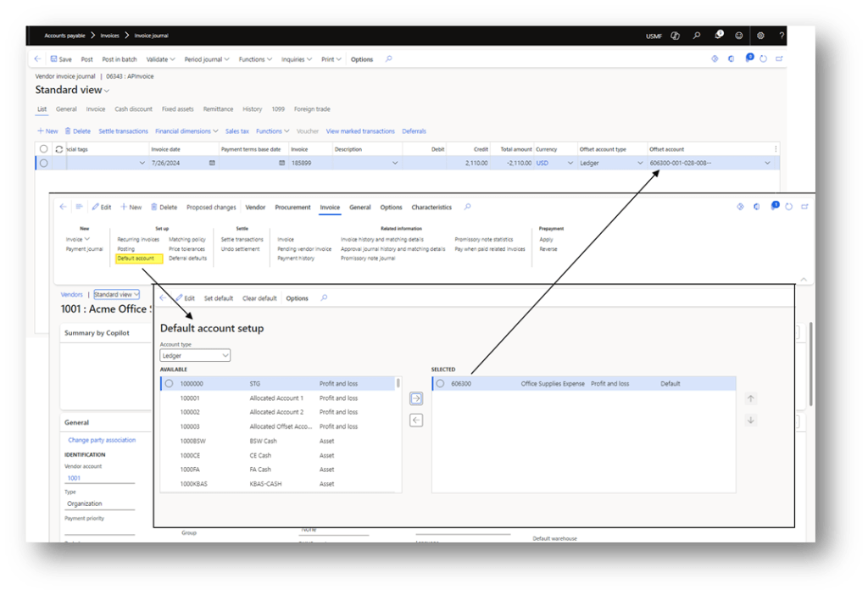Expand the Currency USD dropdown
The image size is (868, 595).
point(570,163)
